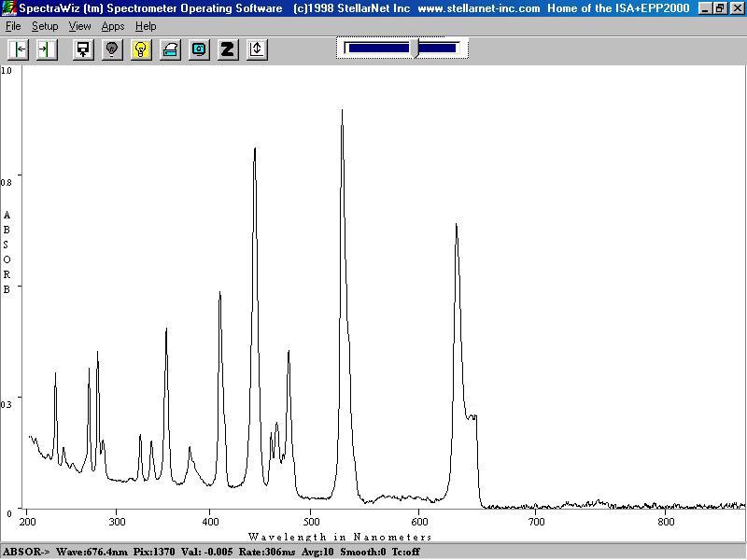This screenshot has width=747, height=560.
Task: Click the spectrum peak top near 630 nm
Action: click(x=457, y=225)
